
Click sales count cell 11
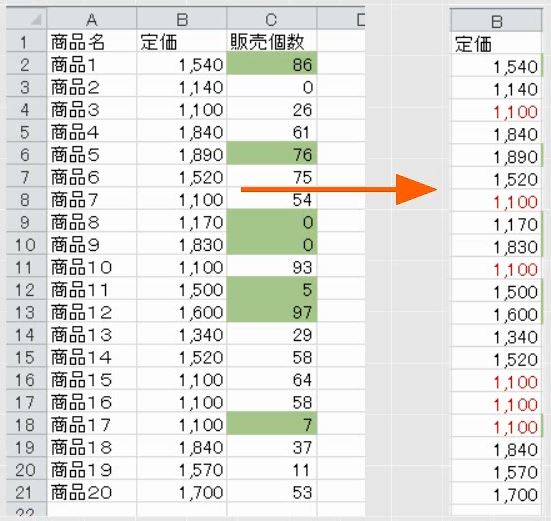click(272, 469)
